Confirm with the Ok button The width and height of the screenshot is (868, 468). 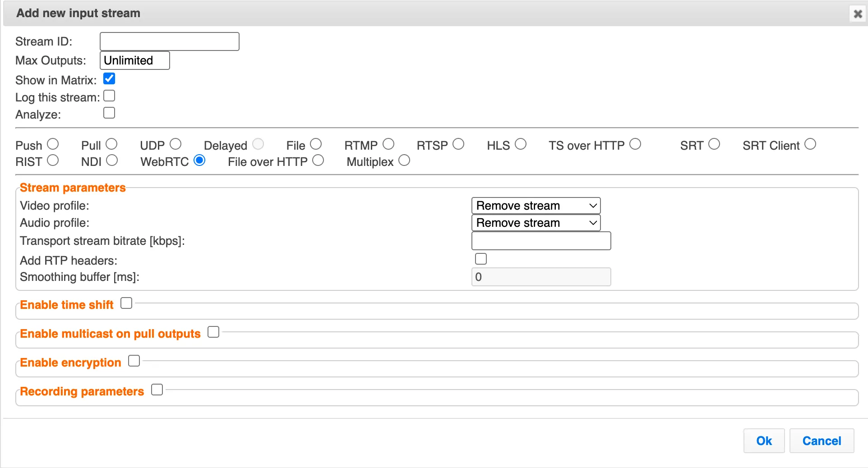[x=764, y=440]
